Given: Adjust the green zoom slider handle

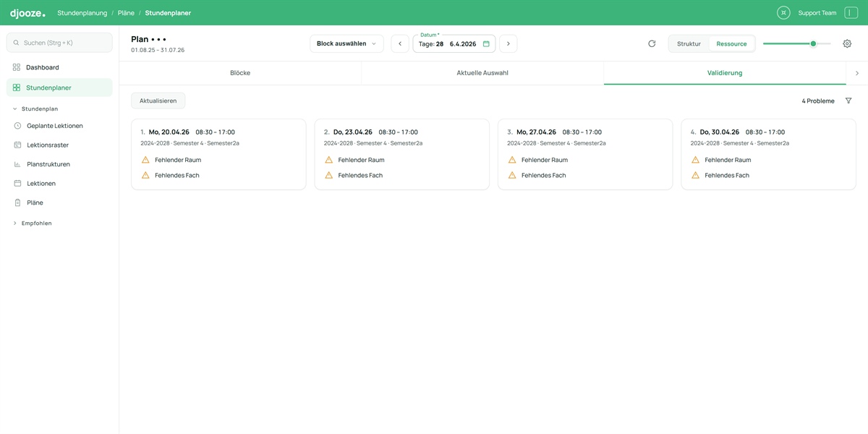Looking at the screenshot, I should (813, 43).
